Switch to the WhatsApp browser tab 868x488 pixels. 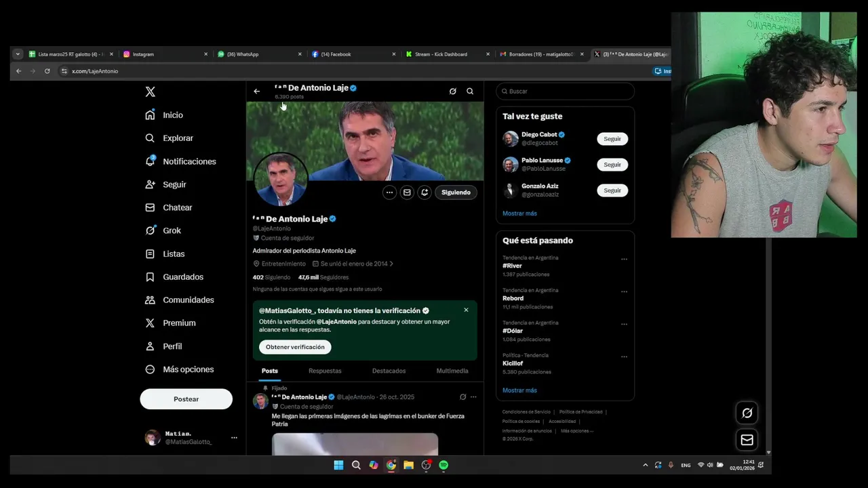[260, 54]
